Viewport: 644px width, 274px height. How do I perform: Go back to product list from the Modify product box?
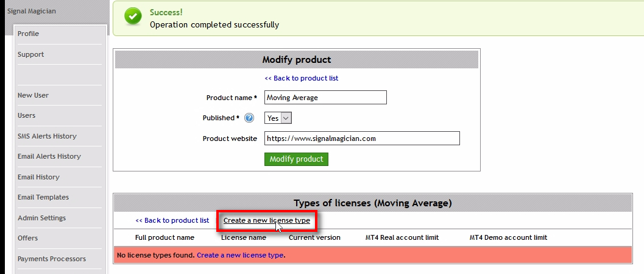(301, 78)
